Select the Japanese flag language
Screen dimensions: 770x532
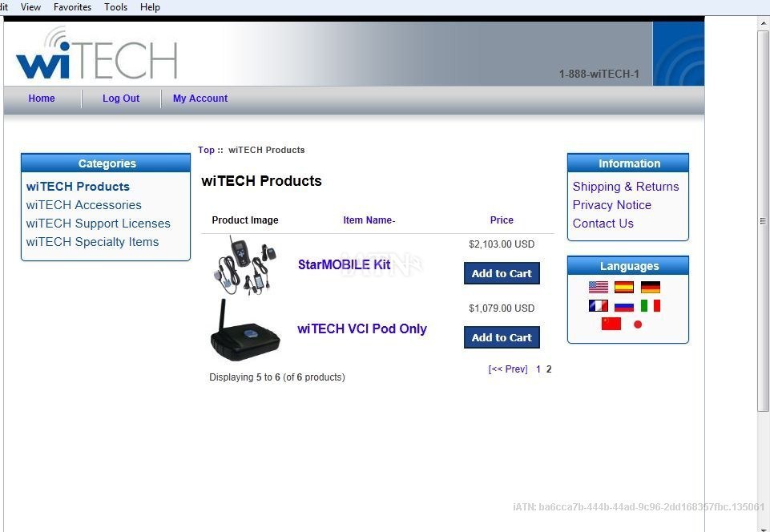click(638, 324)
